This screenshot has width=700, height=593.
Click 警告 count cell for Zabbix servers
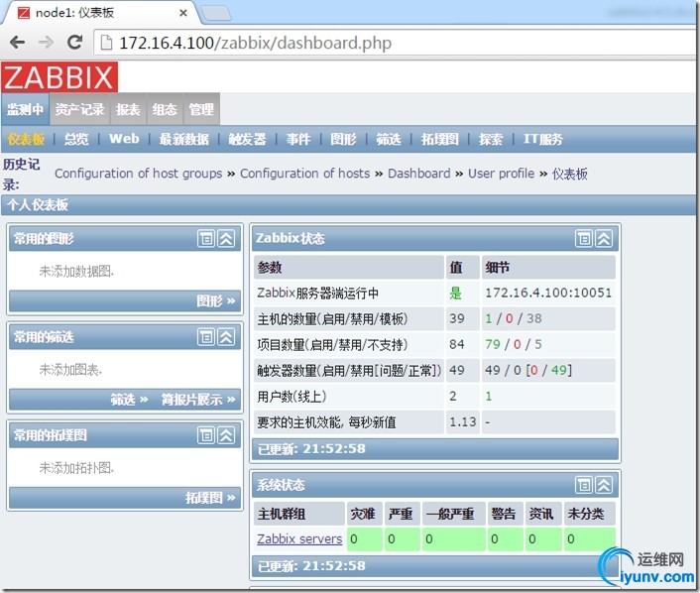click(x=505, y=539)
